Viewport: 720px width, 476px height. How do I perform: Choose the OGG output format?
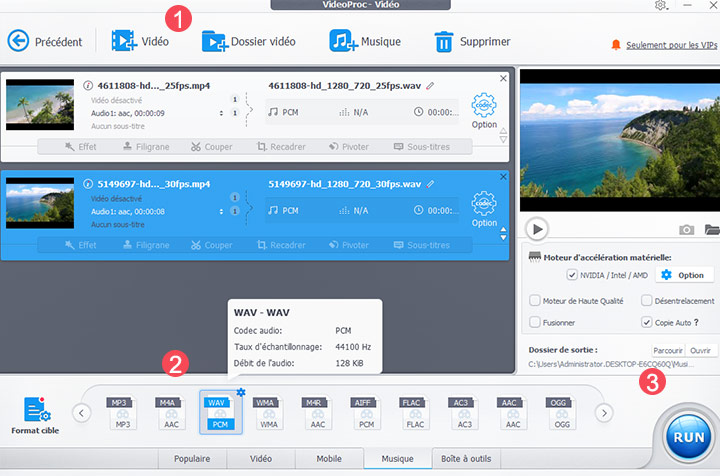[x=561, y=413]
